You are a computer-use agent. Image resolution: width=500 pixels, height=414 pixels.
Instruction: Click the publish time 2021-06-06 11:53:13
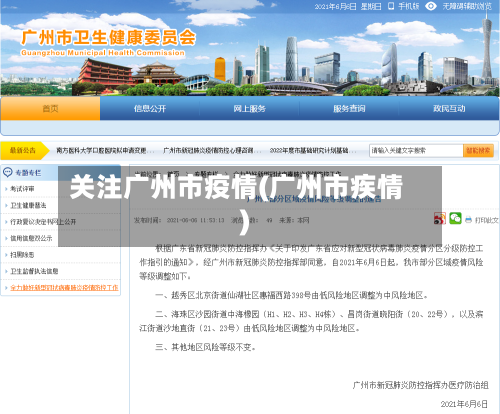[x=195, y=220]
